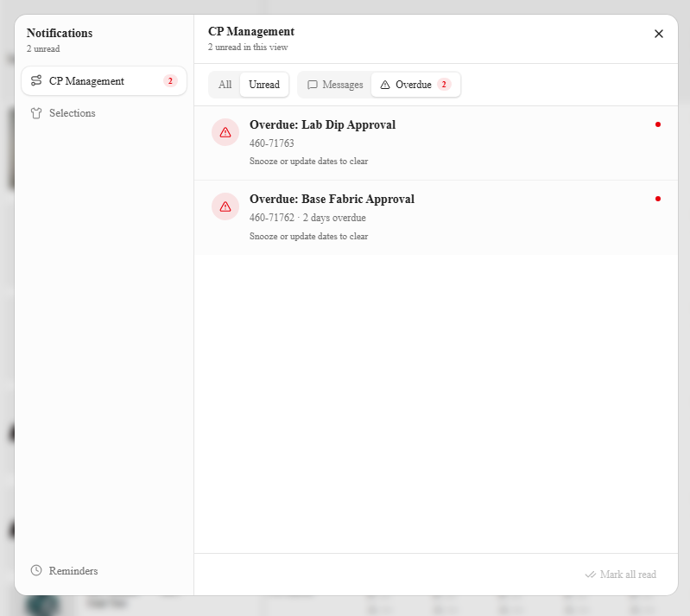This screenshot has width=690, height=616.
Task: Click snooze hint under Base Fabric Approval
Action: (308, 237)
